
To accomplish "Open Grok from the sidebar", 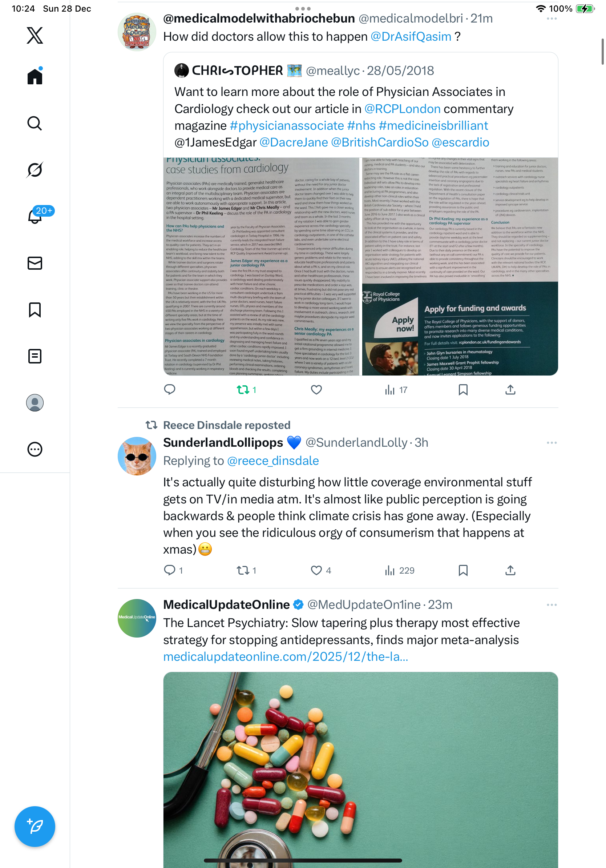I will click(x=35, y=170).
